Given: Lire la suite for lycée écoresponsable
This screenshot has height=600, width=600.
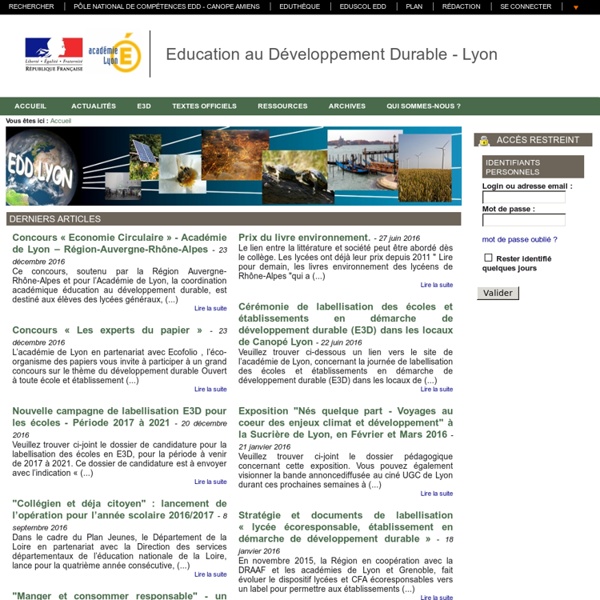Looking at the screenshot, I should point(437,597).
